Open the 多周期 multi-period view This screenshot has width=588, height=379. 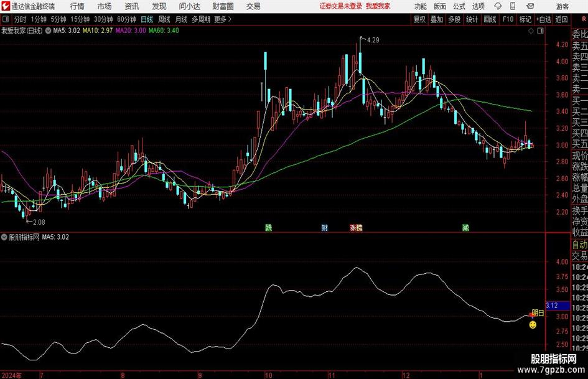click(201, 19)
